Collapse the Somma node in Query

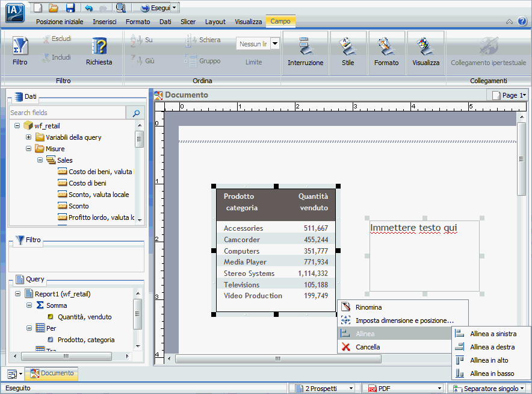point(29,305)
